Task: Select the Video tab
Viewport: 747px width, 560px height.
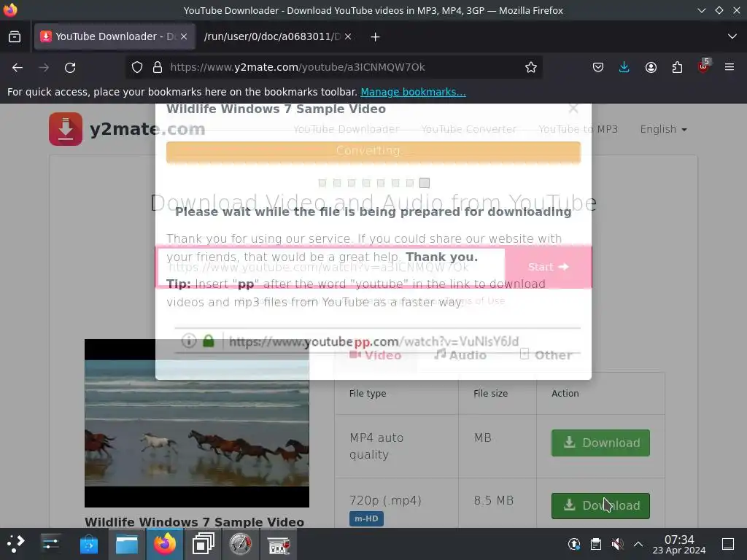Action: [x=376, y=355]
